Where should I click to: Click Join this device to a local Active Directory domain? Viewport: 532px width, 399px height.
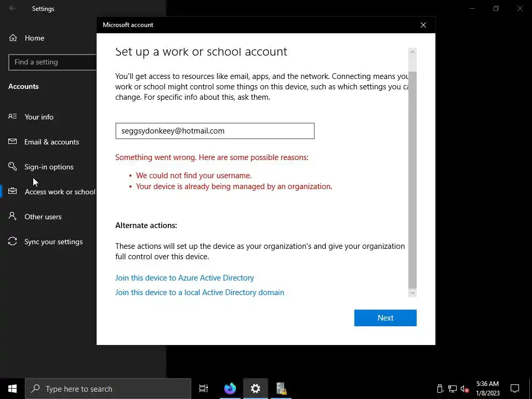click(199, 292)
